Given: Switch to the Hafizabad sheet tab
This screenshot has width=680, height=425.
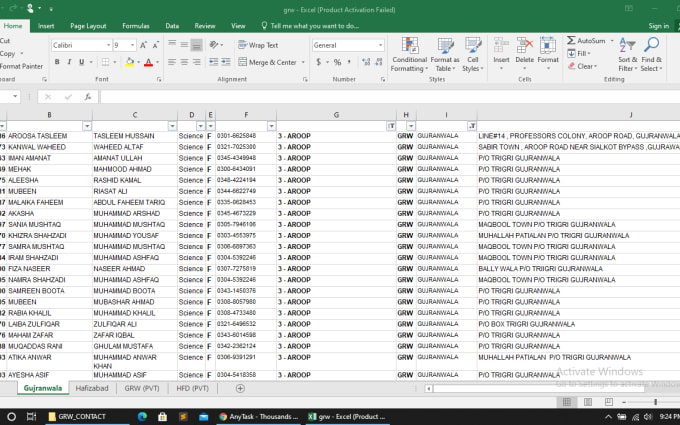Looking at the screenshot, I should coord(92,388).
